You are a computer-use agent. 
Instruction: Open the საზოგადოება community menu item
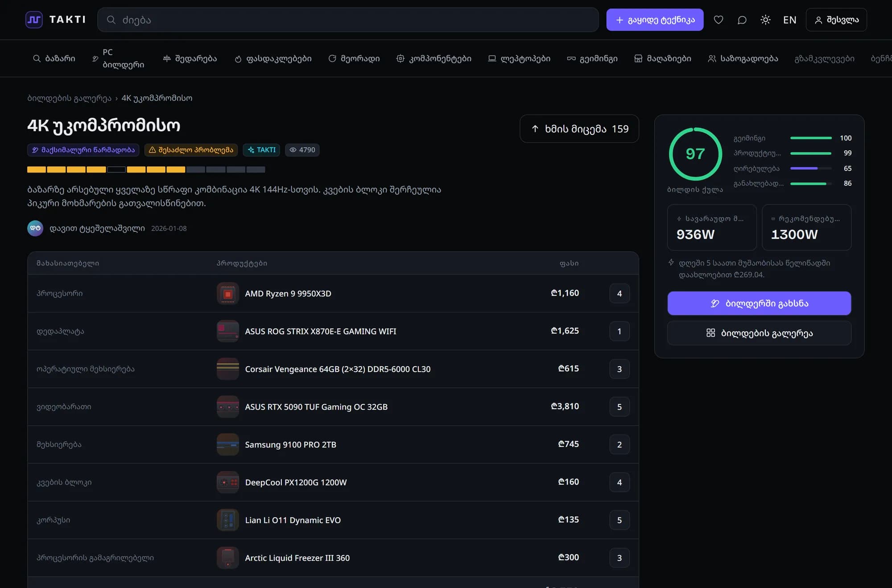[x=743, y=58]
